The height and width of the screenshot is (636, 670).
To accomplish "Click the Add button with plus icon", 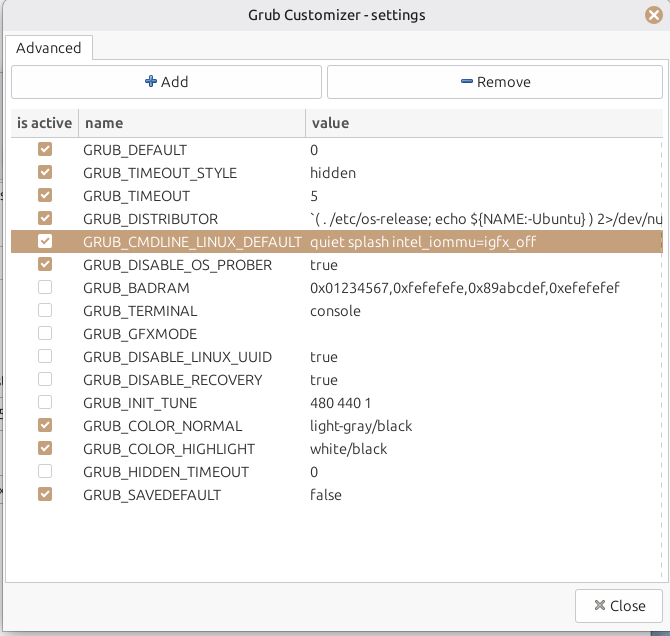I will tap(166, 82).
